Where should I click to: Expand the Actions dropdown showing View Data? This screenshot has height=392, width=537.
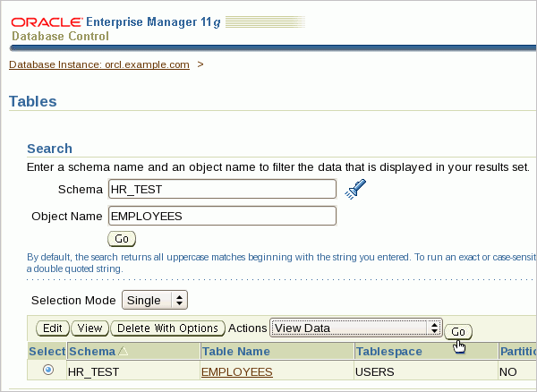[x=356, y=328]
